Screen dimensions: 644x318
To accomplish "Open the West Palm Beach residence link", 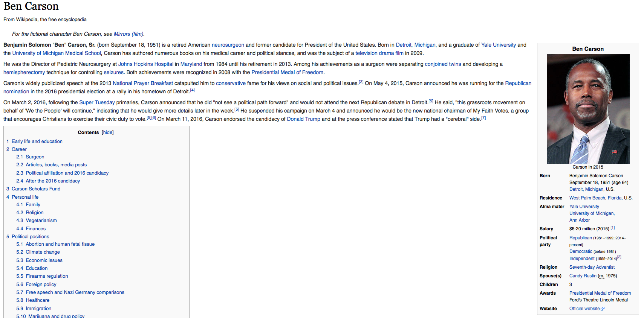I will 587,198.
